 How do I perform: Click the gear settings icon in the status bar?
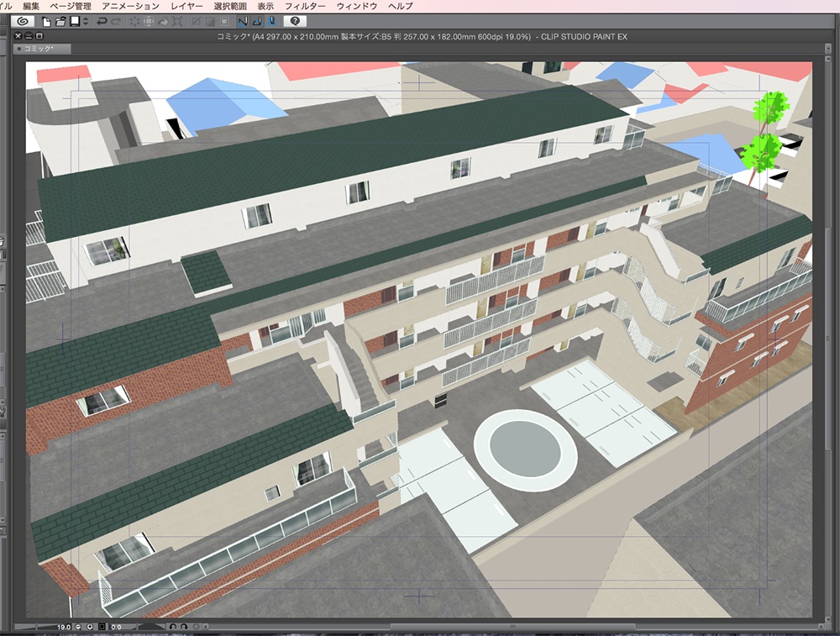pyautogui.click(x=197, y=627)
